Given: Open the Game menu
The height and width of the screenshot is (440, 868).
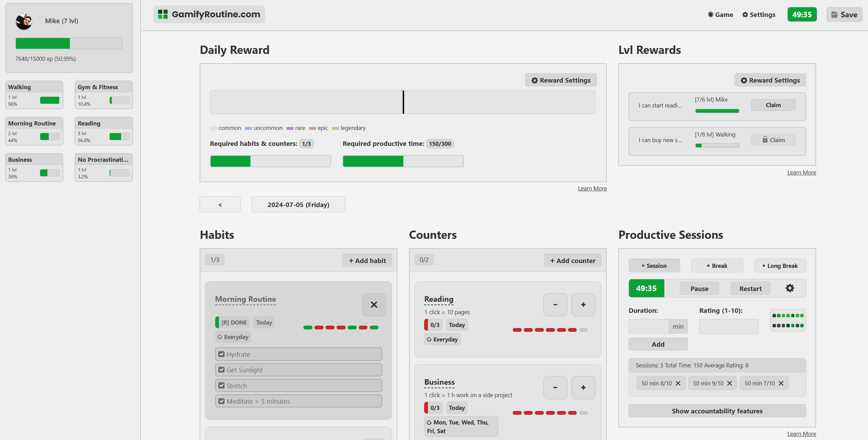Looking at the screenshot, I should coord(720,15).
